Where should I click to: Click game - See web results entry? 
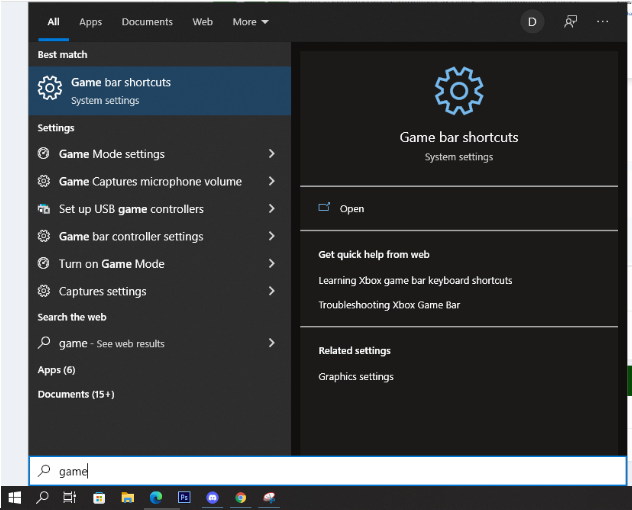[160, 343]
